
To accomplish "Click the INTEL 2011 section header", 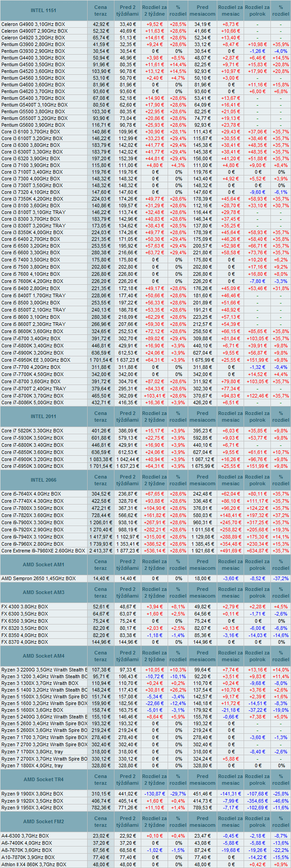I will coord(43,416).
